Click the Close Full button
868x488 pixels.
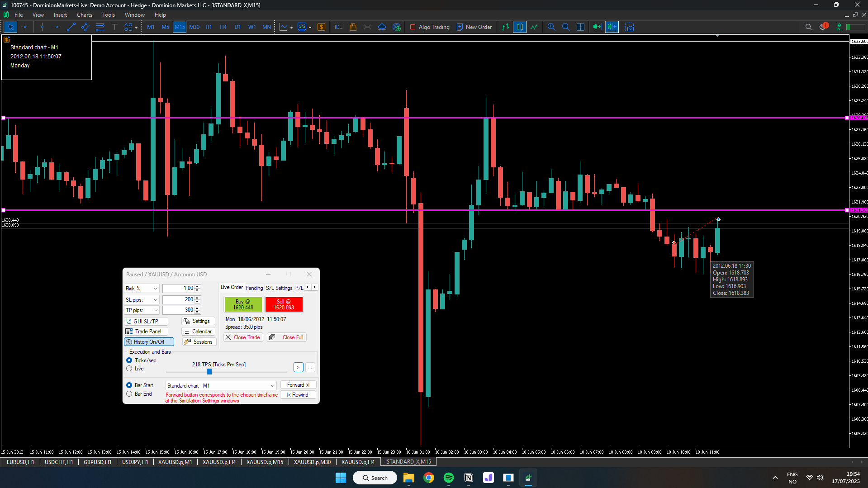coord(287,337)
